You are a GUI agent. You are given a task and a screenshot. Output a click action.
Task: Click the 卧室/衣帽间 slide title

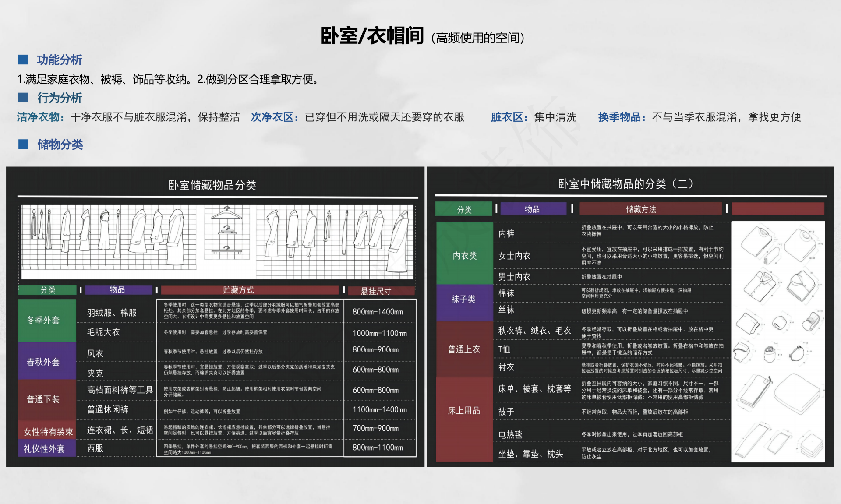(x=372, y=36)
